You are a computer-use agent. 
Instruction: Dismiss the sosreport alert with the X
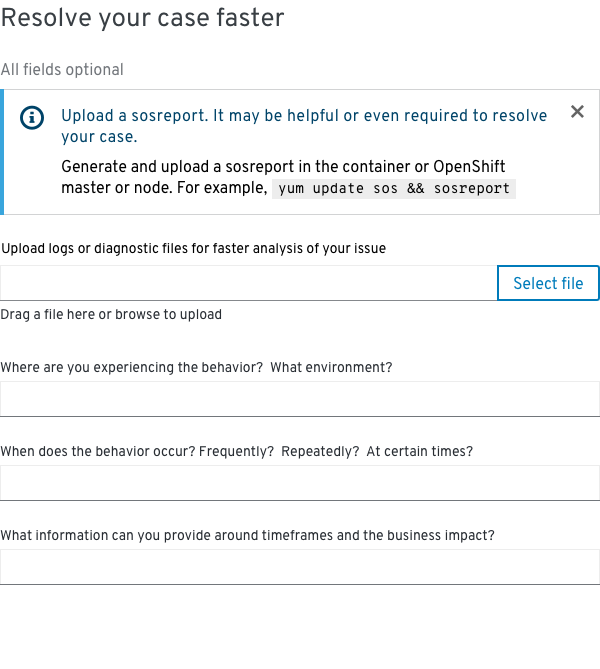point(577,112)
